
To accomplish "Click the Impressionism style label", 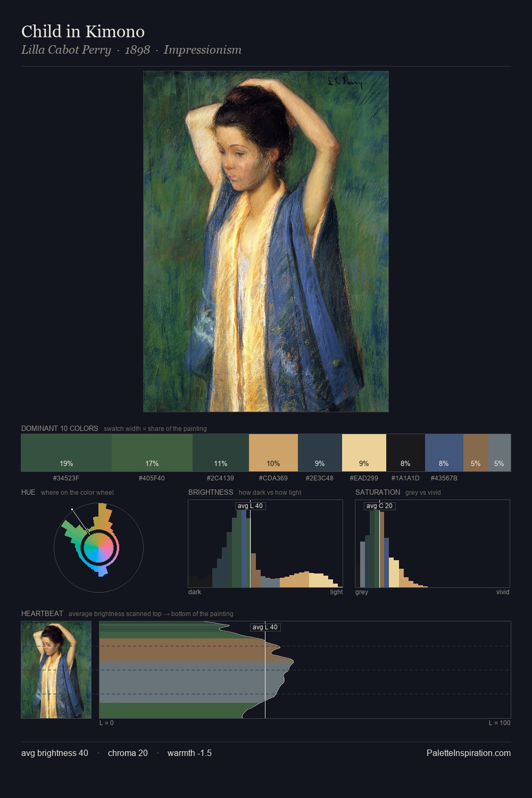I will click(x=203, y=50).
